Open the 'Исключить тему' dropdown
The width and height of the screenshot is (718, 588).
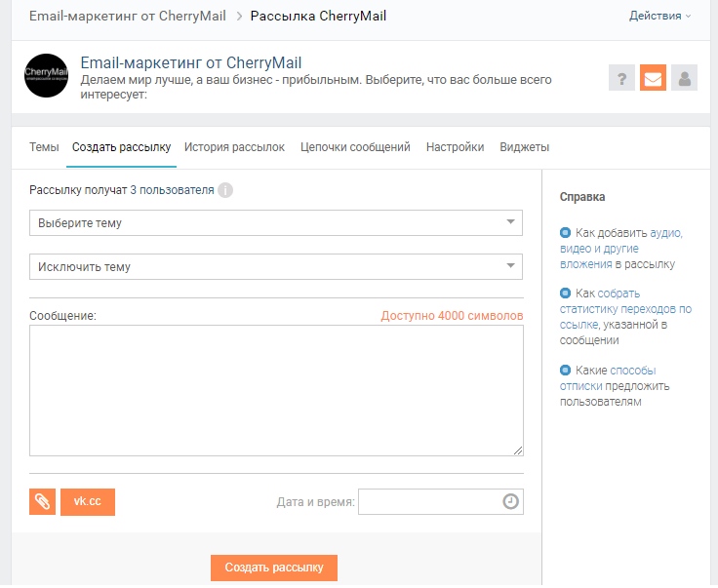[x=276, y=267]
